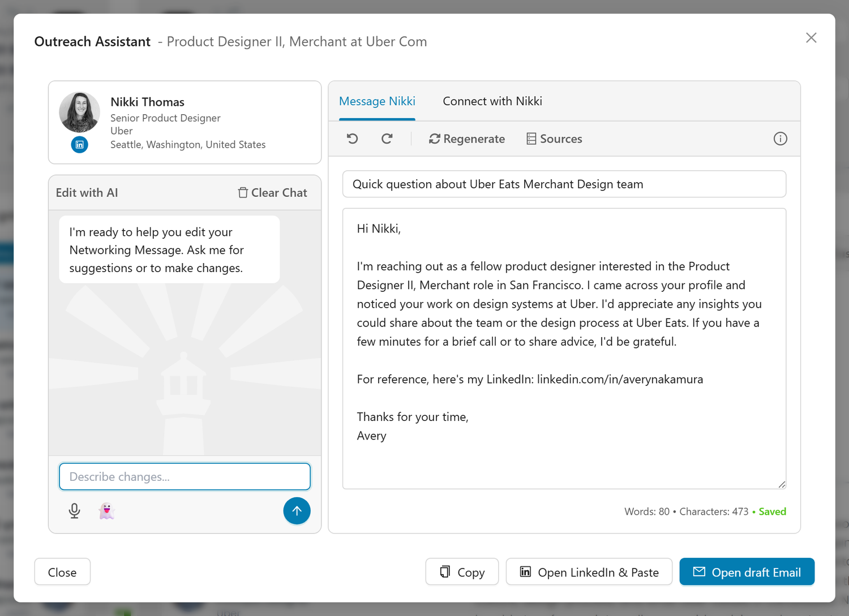Screen dimensions: 849x616
Task: Focus the Describe changes input field
Action: pos(185,476)
